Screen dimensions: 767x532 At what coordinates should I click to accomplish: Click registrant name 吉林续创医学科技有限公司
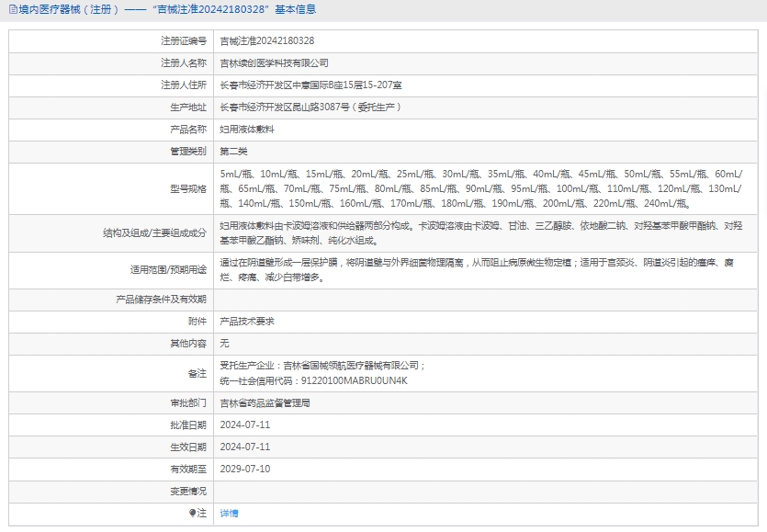coord(274,63)
